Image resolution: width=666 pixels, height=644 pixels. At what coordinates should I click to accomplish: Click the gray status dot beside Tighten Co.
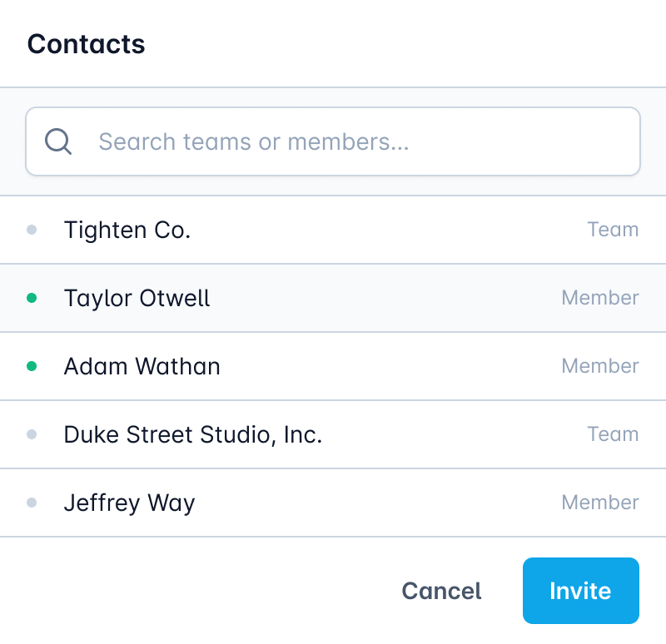[x=32, y=230]
